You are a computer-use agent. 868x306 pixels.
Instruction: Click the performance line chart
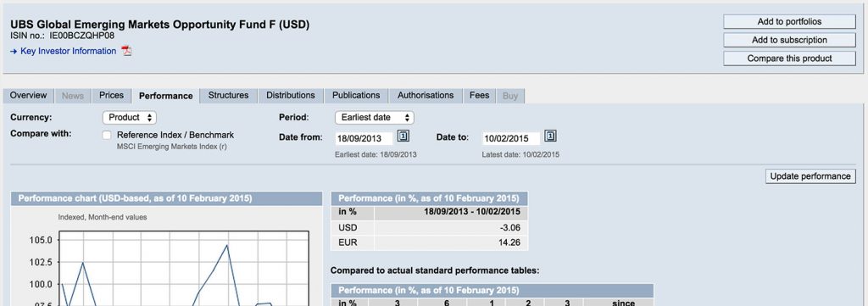click(x=183, y=269)
